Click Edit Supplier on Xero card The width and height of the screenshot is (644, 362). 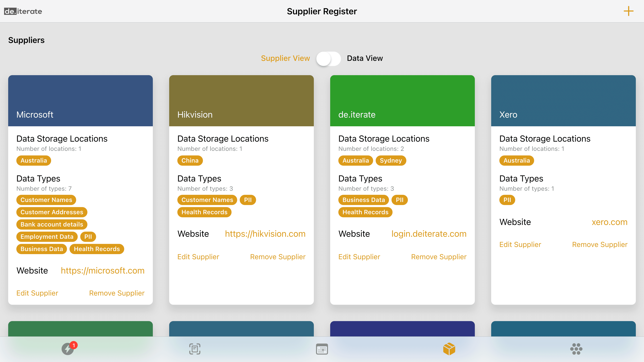[520, 244]
